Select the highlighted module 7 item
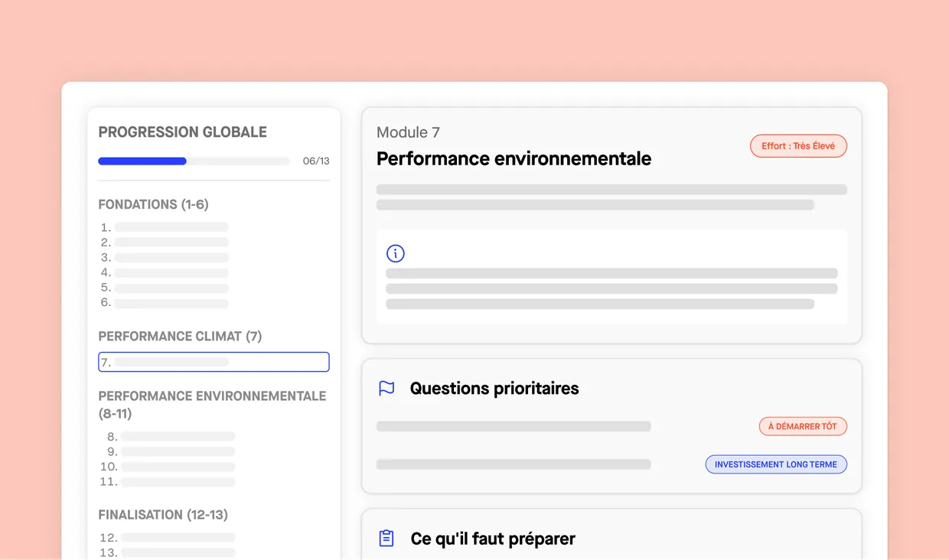This screenshot has height=560, width=949. pyautogui.click(x=214, y=362)
